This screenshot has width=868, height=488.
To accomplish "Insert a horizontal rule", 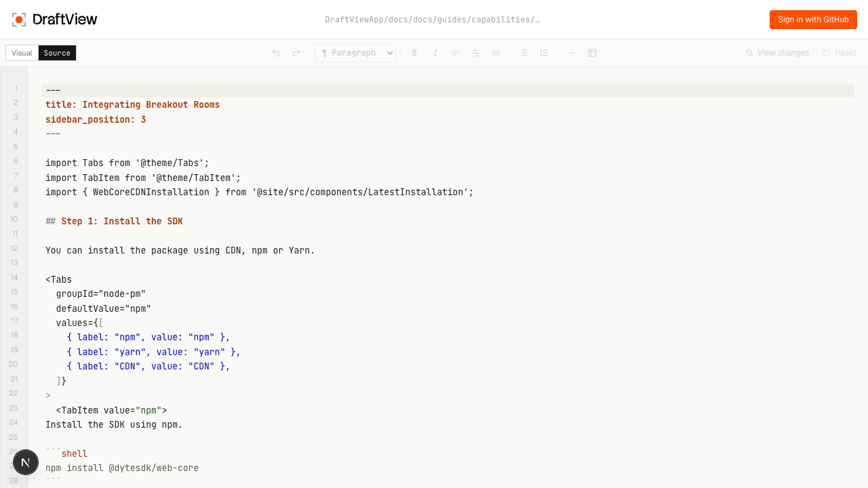I will (572, 53).
